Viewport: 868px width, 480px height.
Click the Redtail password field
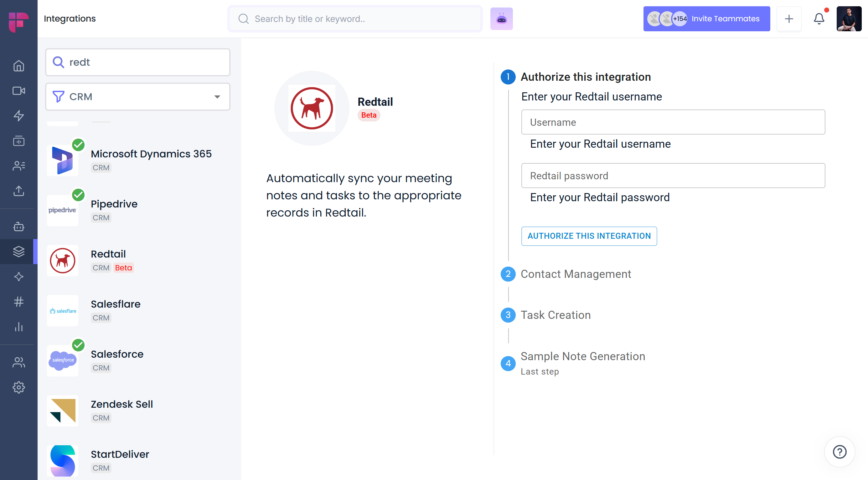click(673, 176)
